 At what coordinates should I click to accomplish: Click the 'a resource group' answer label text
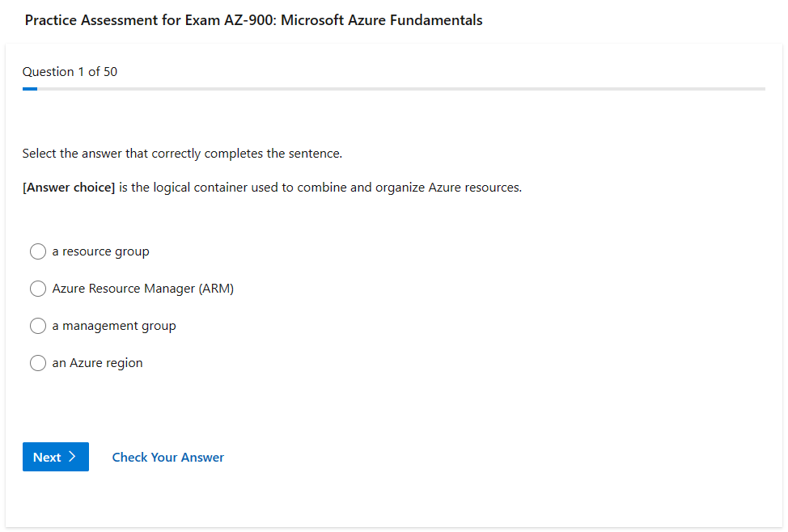100,251
